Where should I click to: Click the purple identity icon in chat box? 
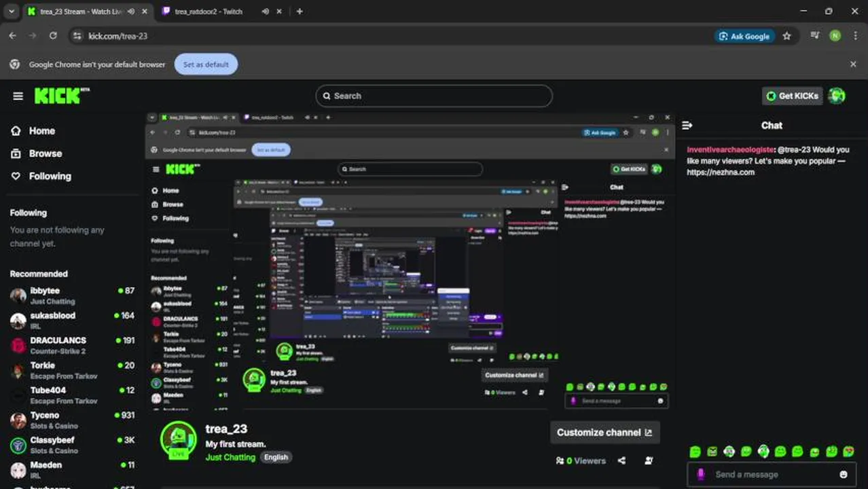pyautogui.click(x=701, y=474)
